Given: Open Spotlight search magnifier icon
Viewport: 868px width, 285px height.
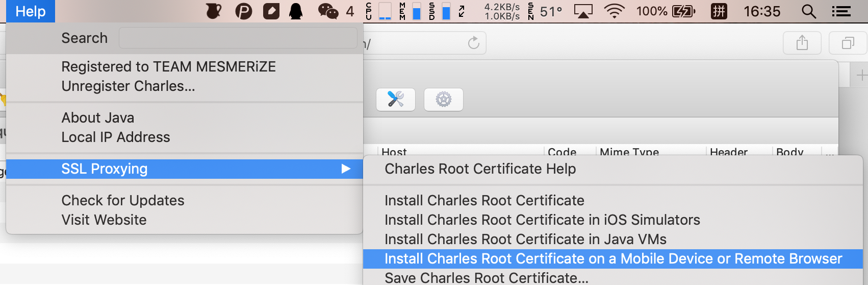Looking at the screenshot, I should 809,11.
